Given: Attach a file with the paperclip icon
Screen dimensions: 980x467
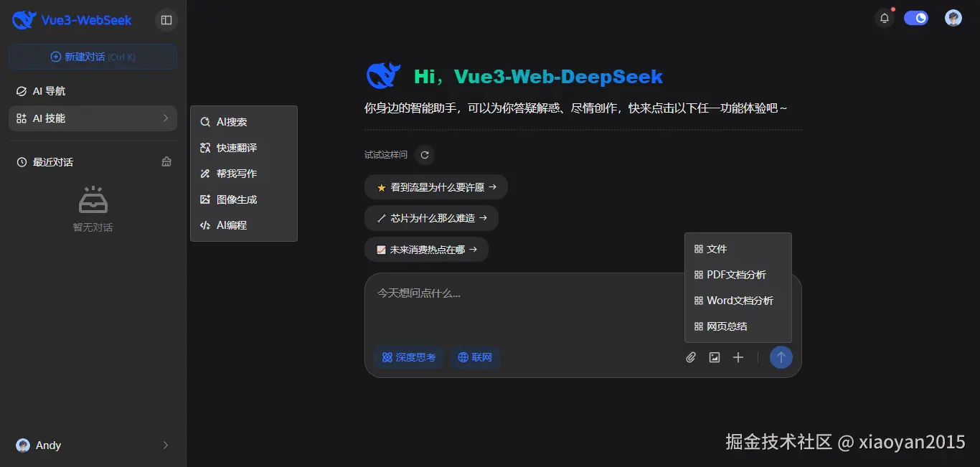Looking at the screenshot, I should (690, 357).
